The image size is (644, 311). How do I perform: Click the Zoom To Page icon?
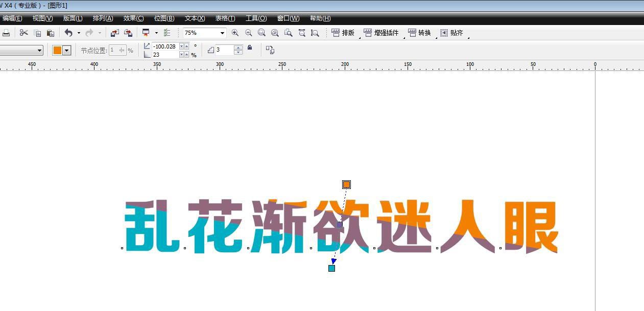pos(289,32)
